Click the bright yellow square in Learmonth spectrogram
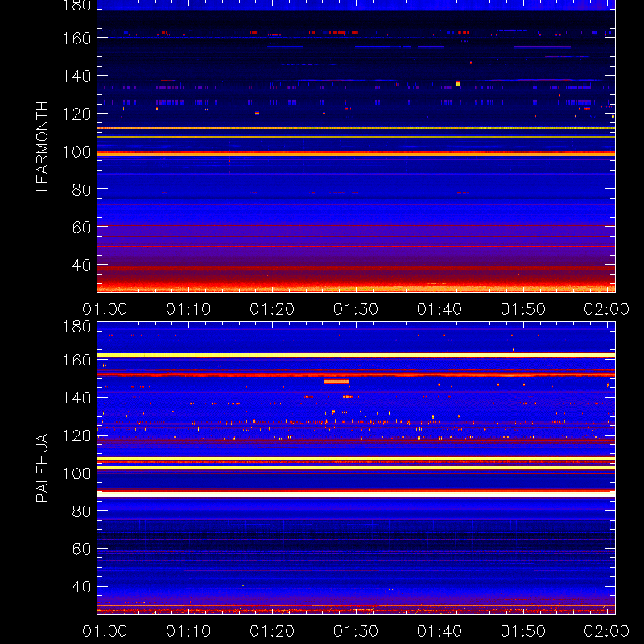 pyautogui.click(x=458, y=84)
